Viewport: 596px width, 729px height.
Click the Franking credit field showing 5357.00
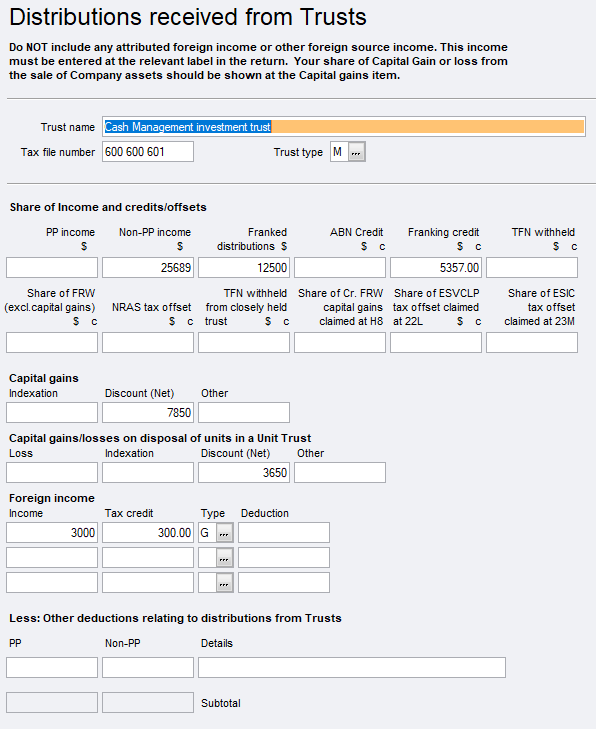tap(436, 267)
